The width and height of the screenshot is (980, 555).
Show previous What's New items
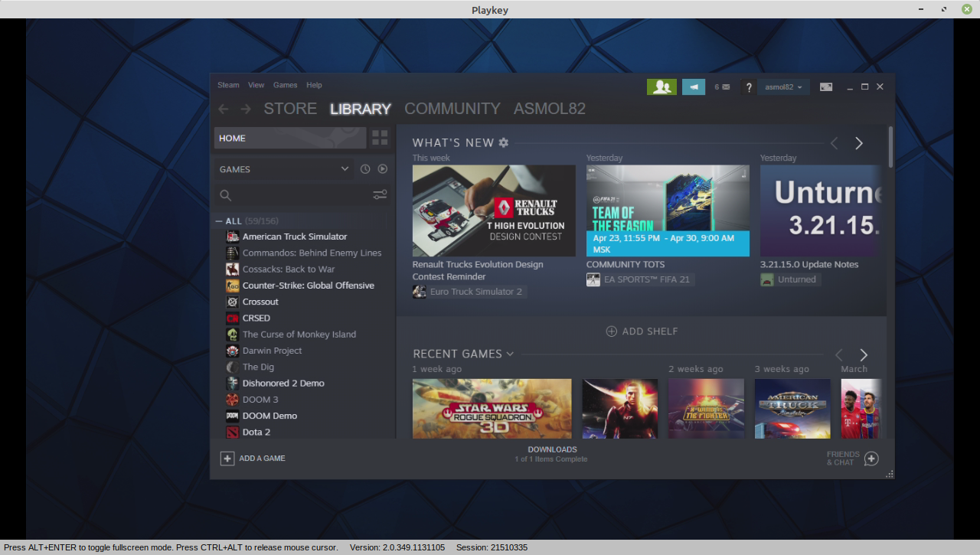835,143
